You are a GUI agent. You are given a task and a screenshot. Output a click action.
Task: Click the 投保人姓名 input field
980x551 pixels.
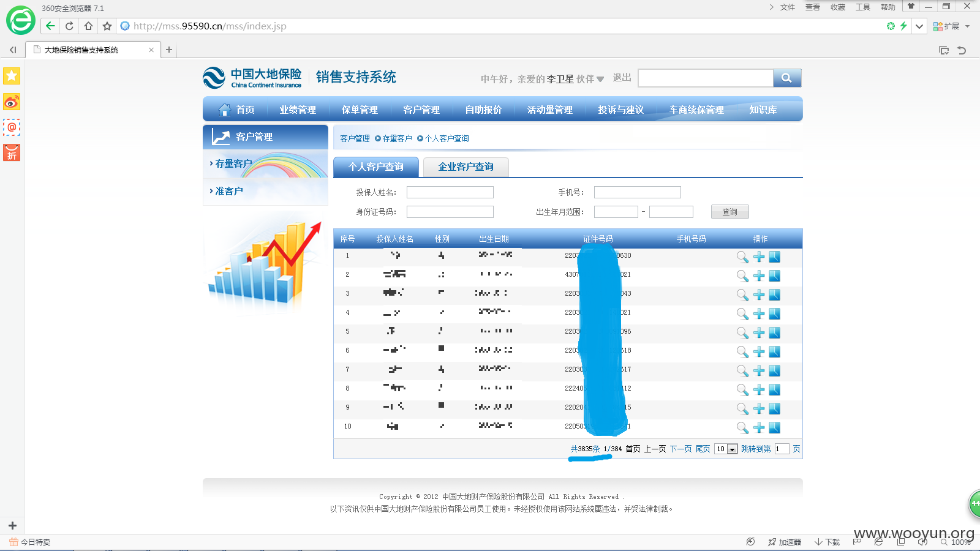[450, 192]
